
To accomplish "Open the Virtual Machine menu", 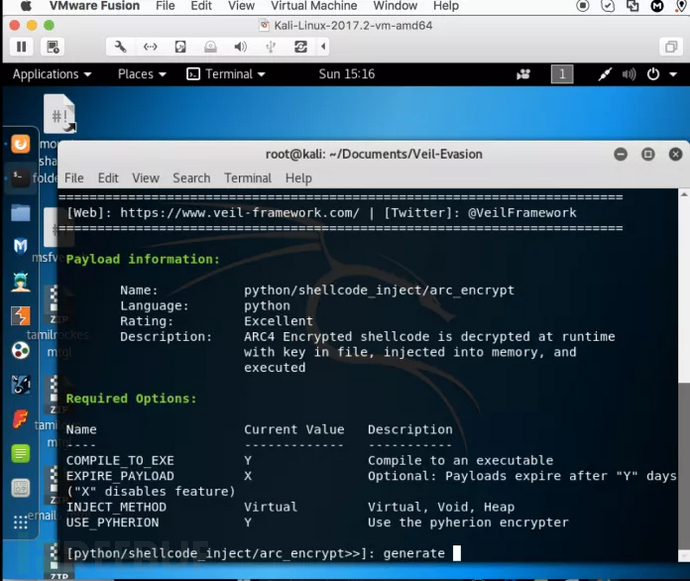I will (314, 6).
